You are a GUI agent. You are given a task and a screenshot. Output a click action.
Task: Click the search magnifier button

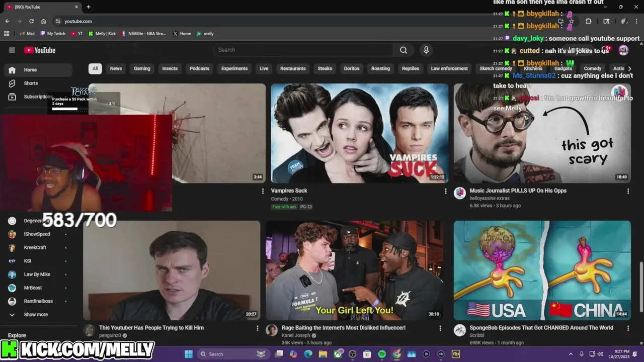coord(404,50)
